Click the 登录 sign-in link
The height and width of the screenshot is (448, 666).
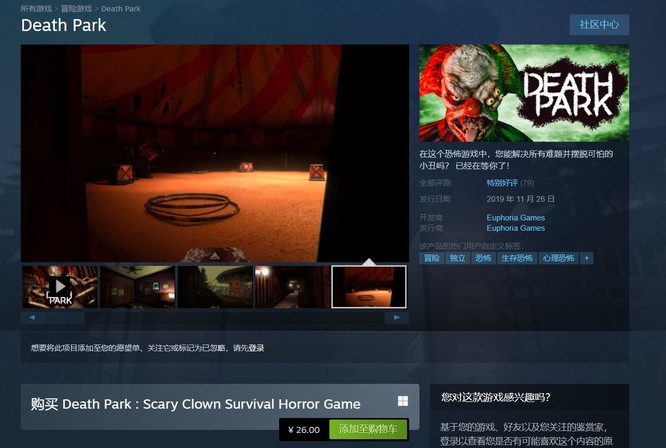pos(256,348)
